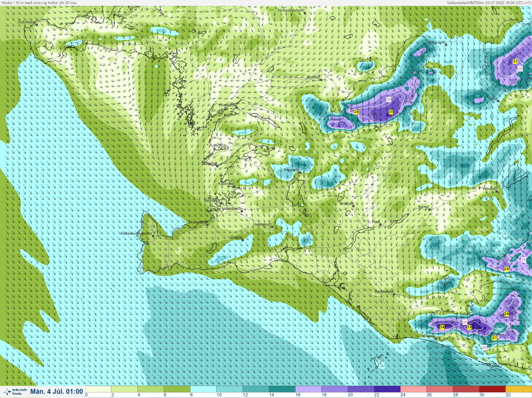The width and height of the screenshot is (532, 398).
Task: Select the yellow gust marker 30
Action: pyautogui.click(x=391, y=112)
